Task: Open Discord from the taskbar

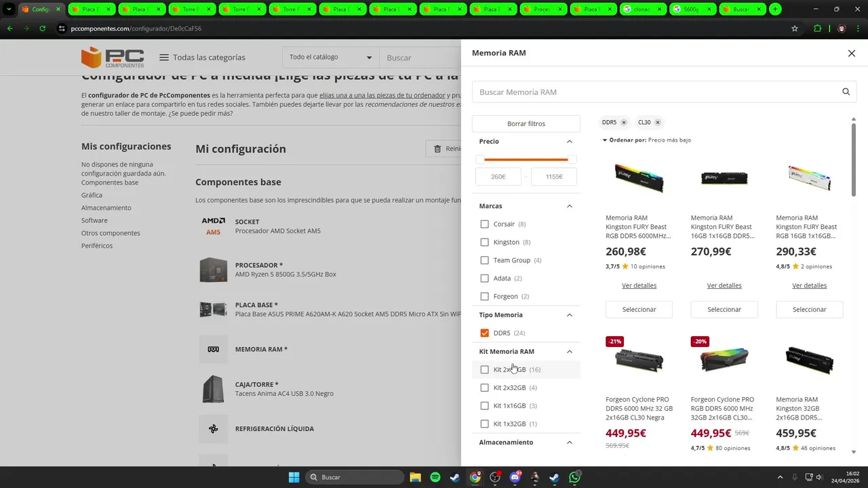Action: coord(515,477)
